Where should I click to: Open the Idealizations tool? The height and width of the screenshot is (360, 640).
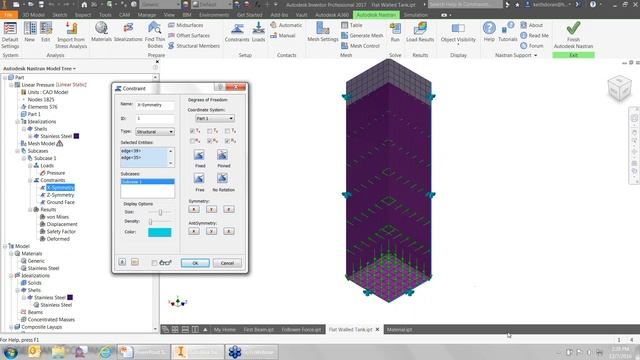[x=128, y=32]
